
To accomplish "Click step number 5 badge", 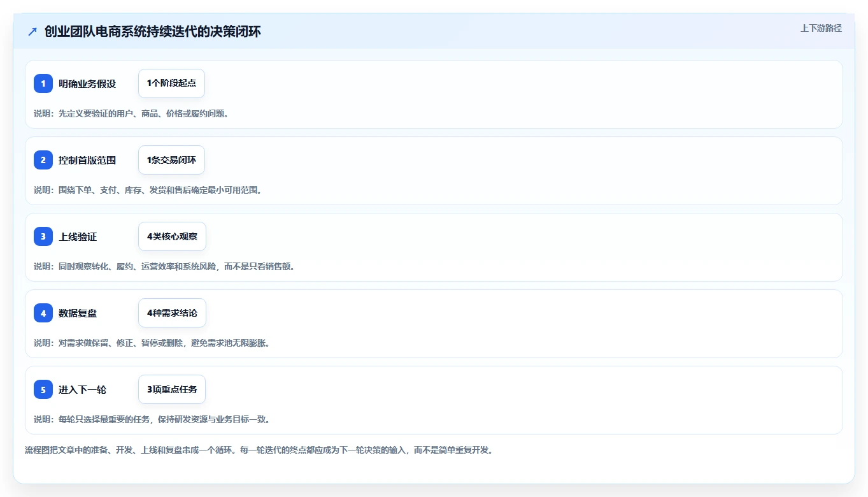I will point(43,389).
